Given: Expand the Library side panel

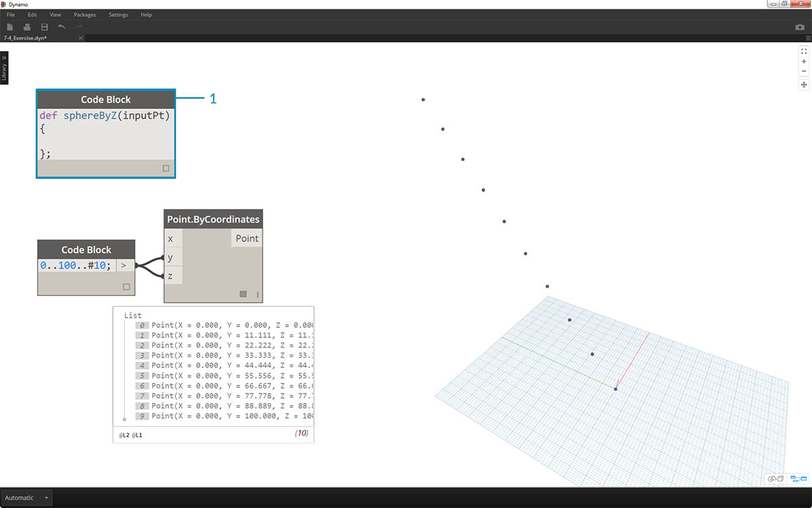Looking at the screenshot, I should (x=4, y=67).
